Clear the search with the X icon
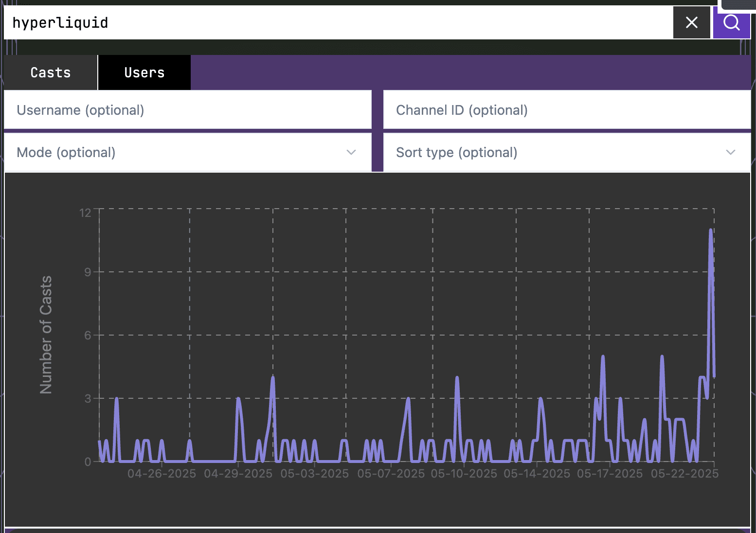Screen dimensions: 756x533 691,22
